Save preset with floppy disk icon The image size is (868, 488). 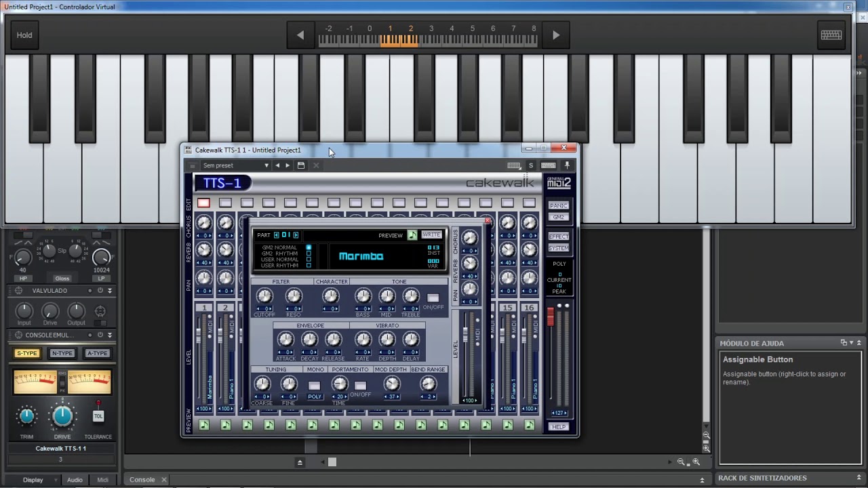coord(301,165)
